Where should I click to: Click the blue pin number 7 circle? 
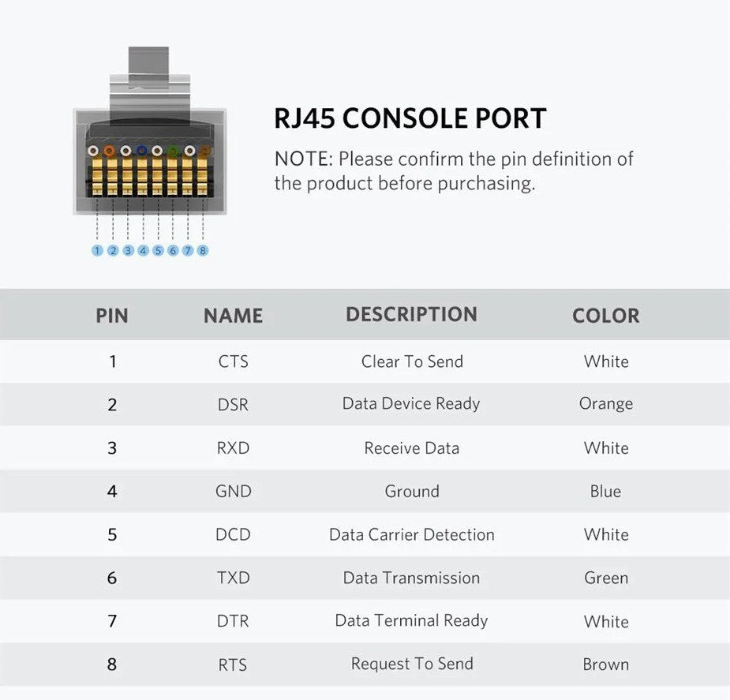pos(188,250)
